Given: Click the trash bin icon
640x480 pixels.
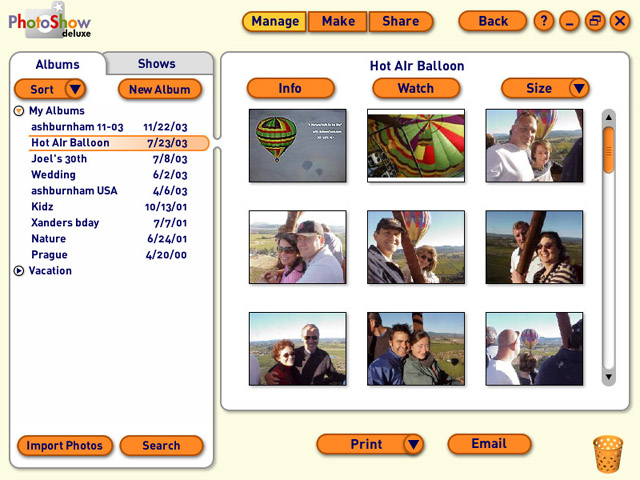Looking at the screenshot, I should (607, 454).
